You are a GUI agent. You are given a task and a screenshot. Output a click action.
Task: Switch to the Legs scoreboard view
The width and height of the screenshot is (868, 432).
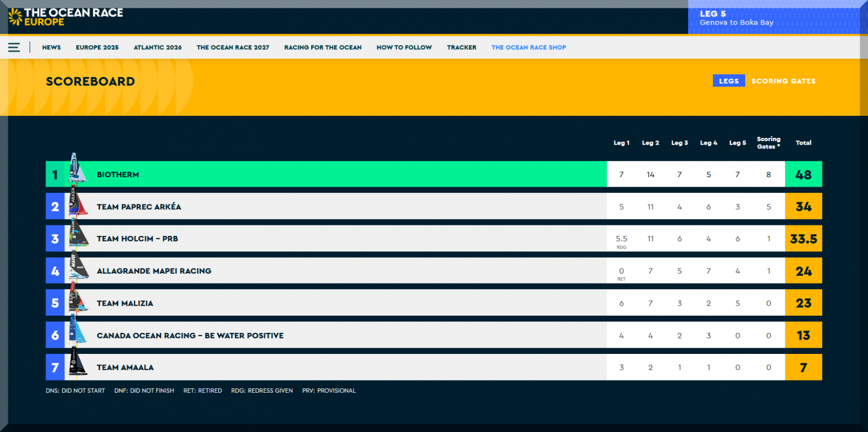coord(728,81)
